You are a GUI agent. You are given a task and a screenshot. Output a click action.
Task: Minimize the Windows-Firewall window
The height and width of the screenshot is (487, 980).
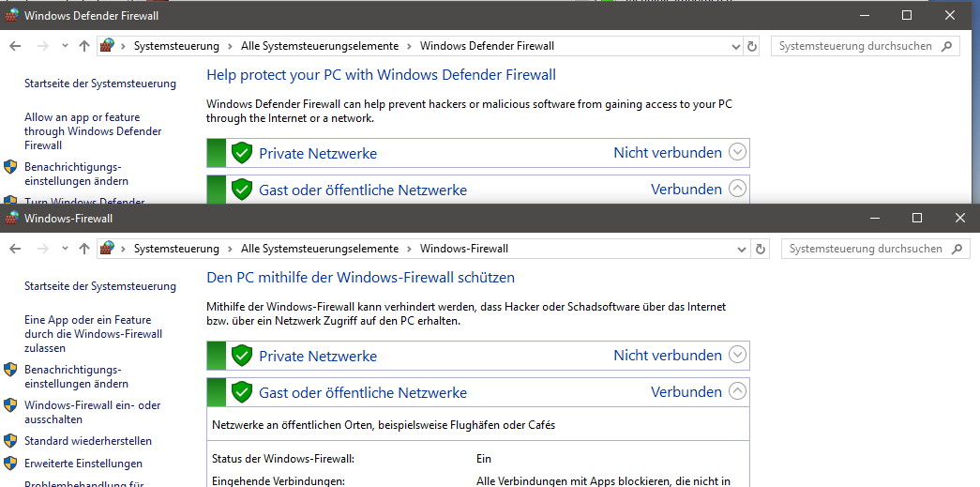(874, 218)
